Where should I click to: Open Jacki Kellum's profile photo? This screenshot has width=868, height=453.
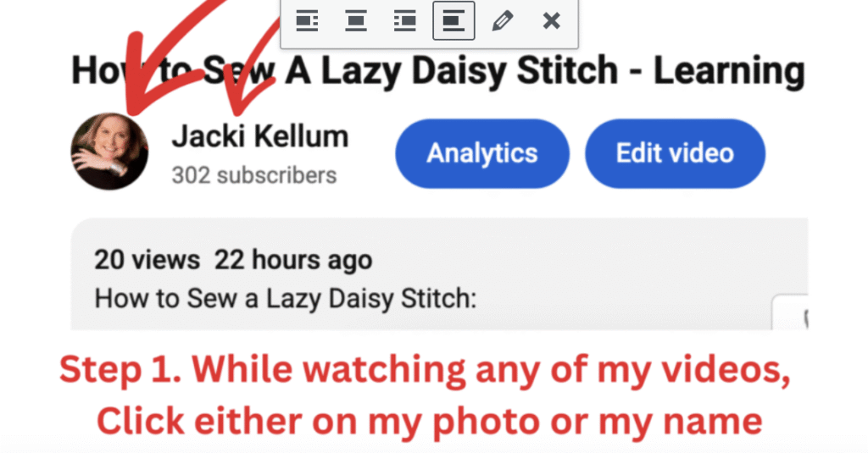click(x=109, y=152)
